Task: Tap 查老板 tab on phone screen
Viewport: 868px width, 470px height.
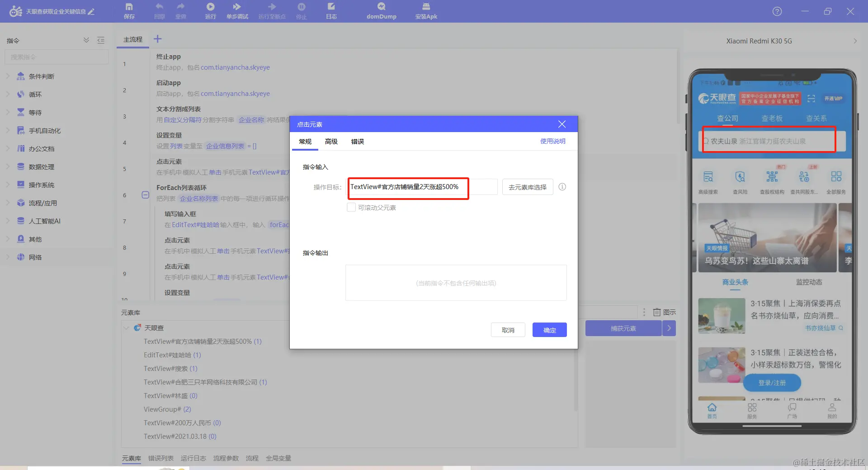Action: point(772,118)
